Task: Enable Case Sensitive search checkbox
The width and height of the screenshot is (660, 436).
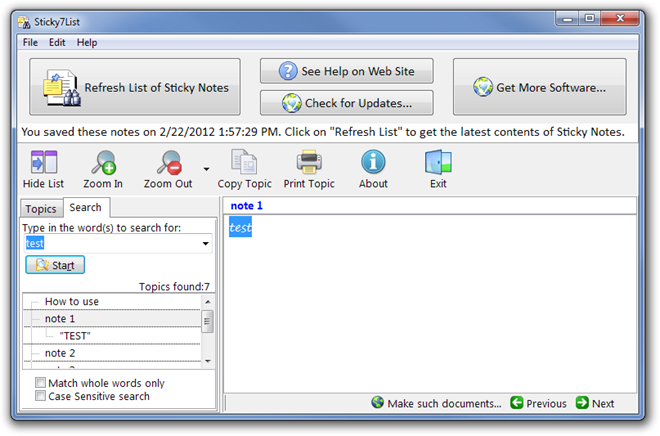Action: tap(40, 396)
